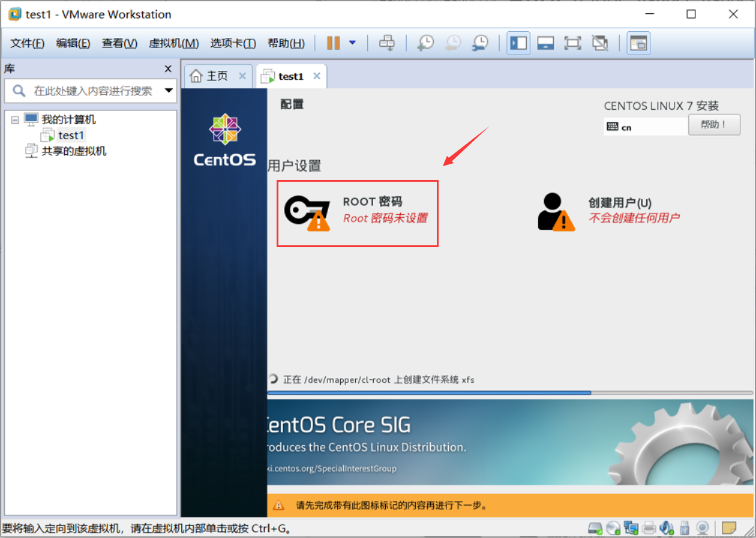Click the printer status icon
Screen dimensions: 756x538
pyautogui.click(x=649, y=528)
